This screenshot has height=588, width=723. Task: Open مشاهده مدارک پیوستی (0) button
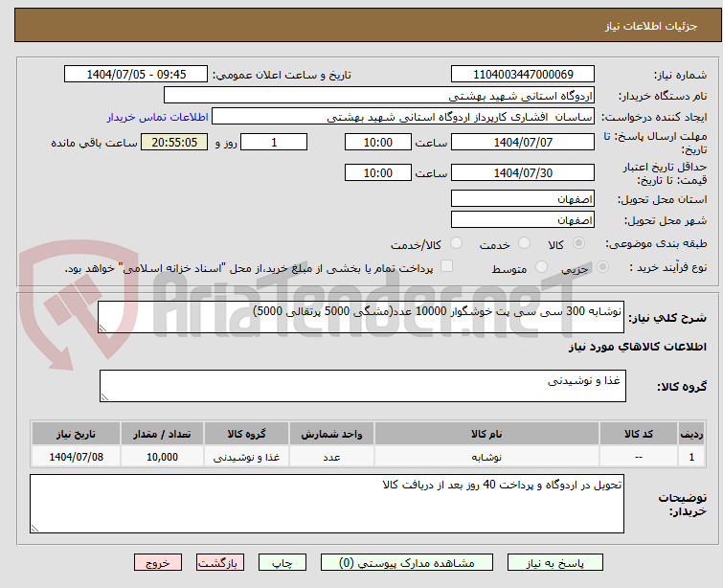(x=407, y=563)
